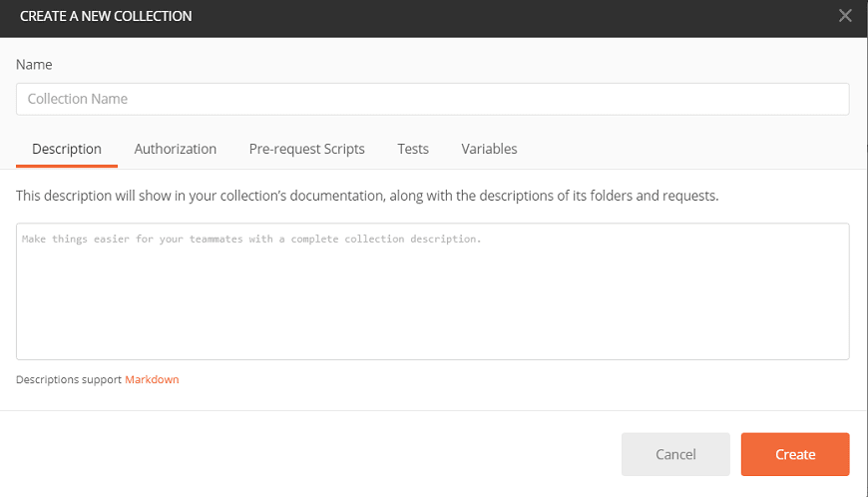Image resolution: width=868 pixels, height=497 pixels.
Task: Open the Authorization tab
Action: (175, 149)
